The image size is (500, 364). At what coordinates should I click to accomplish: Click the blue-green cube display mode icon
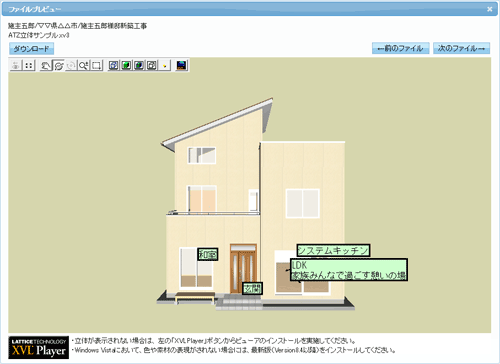point(139,65)
